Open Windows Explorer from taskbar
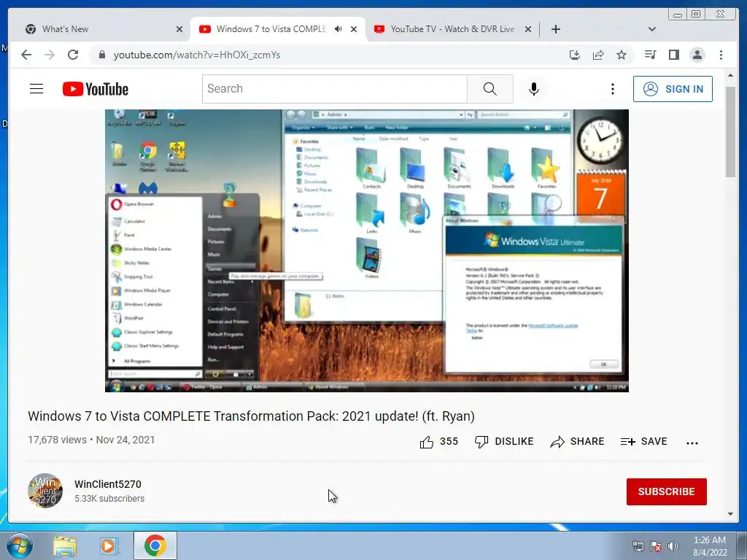 65,546
